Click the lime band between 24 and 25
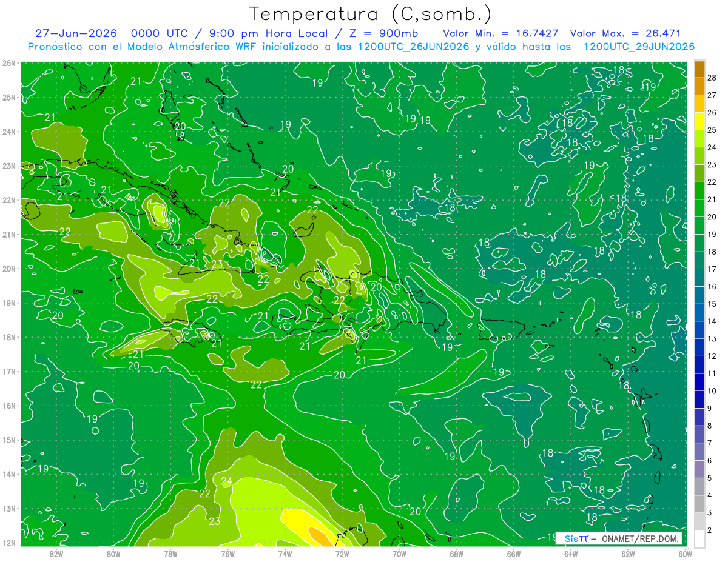 pos(699,139)
